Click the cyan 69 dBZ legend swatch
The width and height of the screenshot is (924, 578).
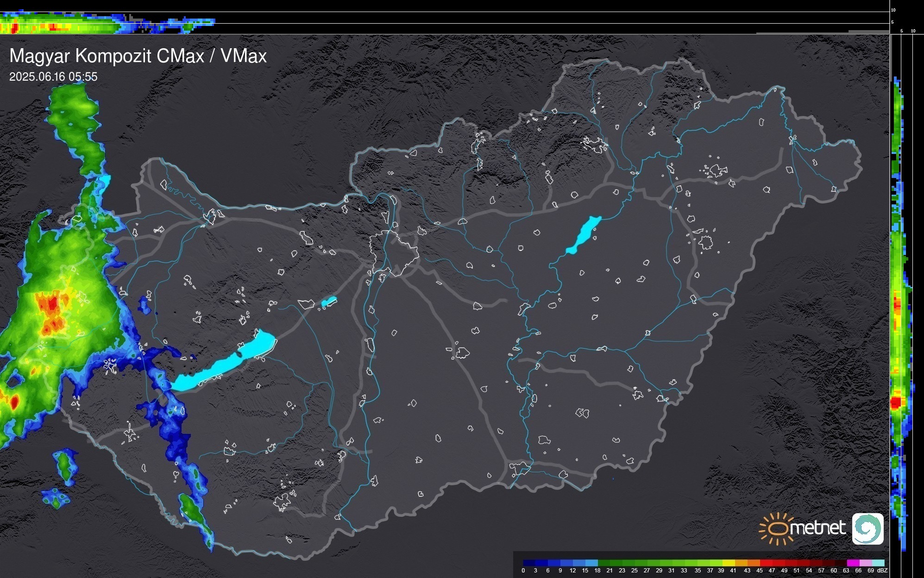[878, 563]
